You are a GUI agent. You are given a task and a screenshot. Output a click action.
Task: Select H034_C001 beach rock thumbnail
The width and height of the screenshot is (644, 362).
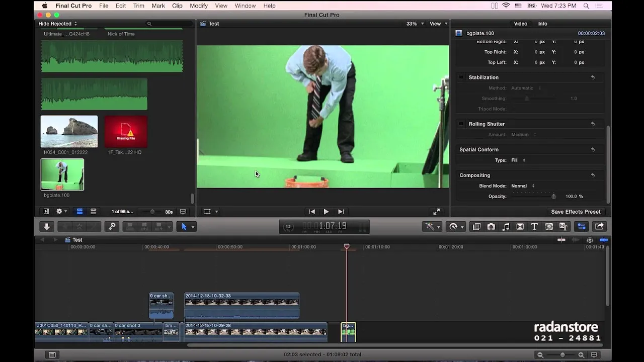pos(69,132)
